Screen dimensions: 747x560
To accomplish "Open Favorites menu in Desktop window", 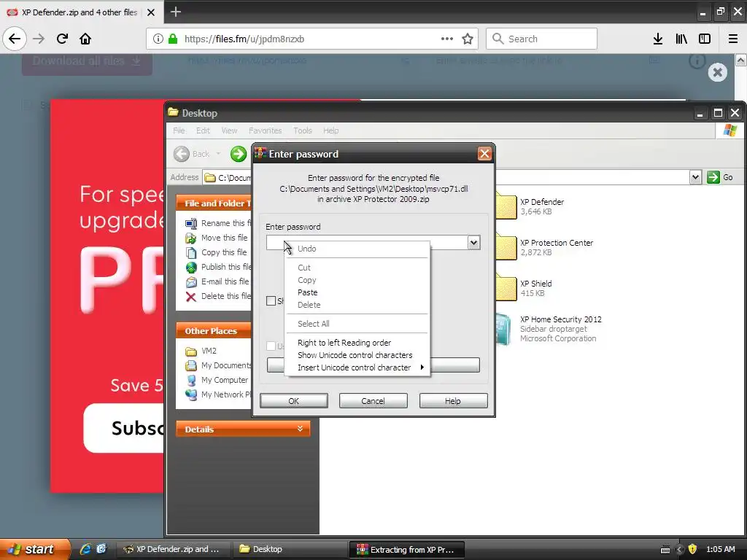I will coord(265,131).
